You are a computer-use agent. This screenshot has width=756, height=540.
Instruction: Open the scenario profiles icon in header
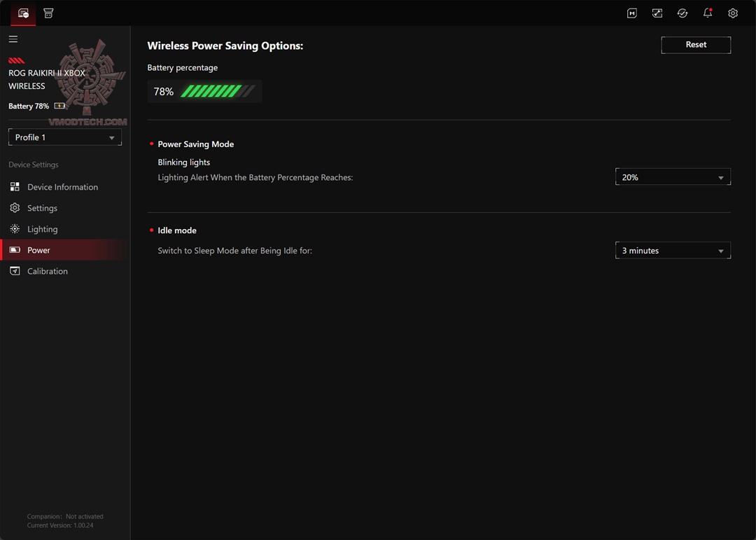click(657, 13)
